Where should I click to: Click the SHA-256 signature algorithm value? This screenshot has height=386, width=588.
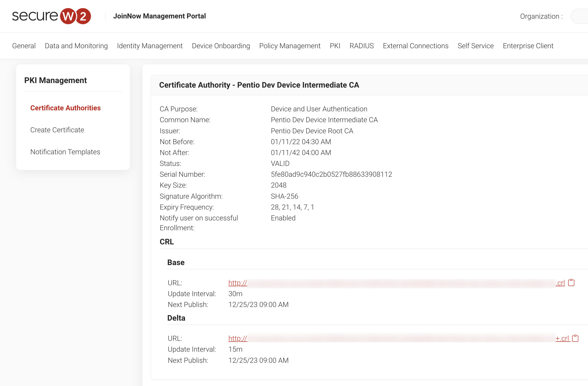(x=284, y=196)
